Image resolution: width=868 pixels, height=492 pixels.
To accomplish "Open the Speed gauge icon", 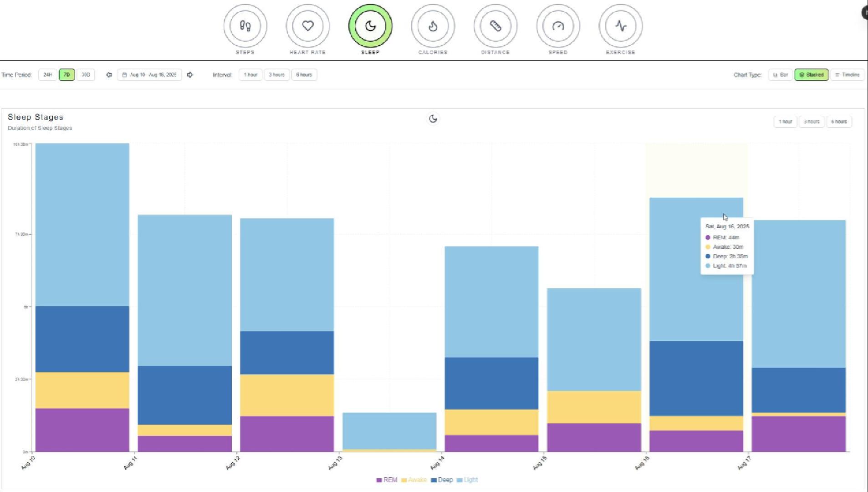I will (x=558, y=26).
